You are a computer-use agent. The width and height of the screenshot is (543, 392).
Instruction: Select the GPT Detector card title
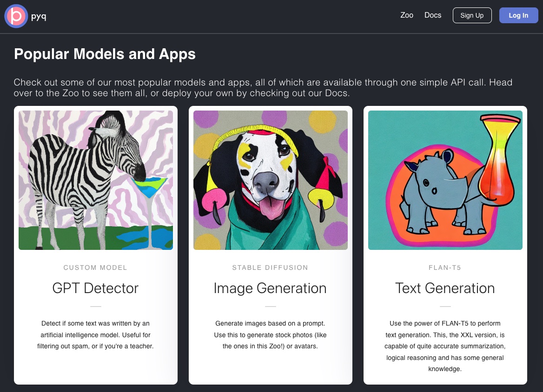tap(95, 288)
